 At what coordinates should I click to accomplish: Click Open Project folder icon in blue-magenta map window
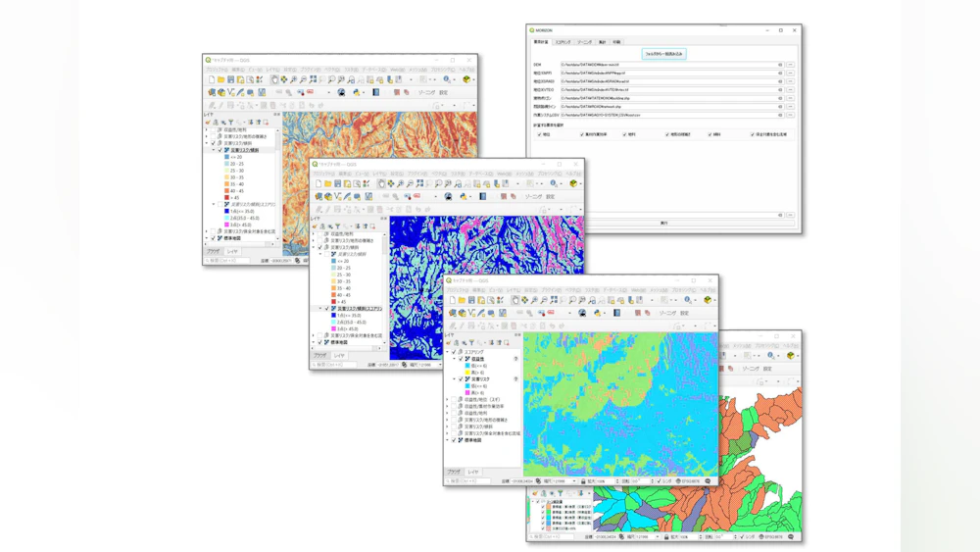pos(327,184)
